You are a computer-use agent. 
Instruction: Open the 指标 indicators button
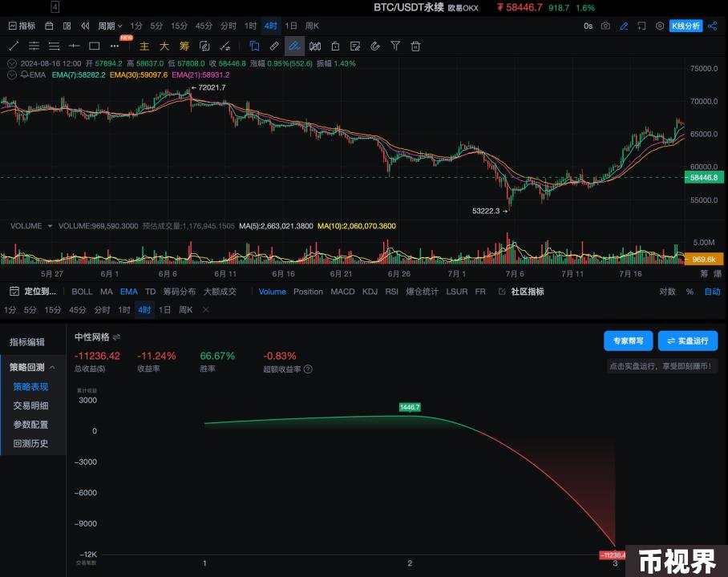tap(22, 26)
